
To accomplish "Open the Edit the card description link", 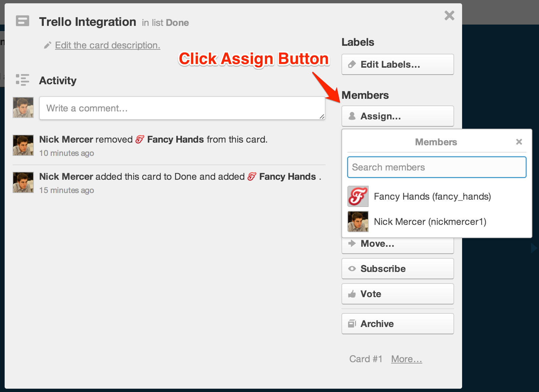I will (107, 45).
